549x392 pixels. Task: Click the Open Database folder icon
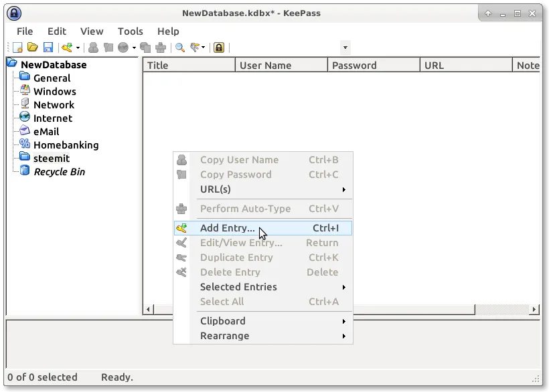click(x=33, y=47)
